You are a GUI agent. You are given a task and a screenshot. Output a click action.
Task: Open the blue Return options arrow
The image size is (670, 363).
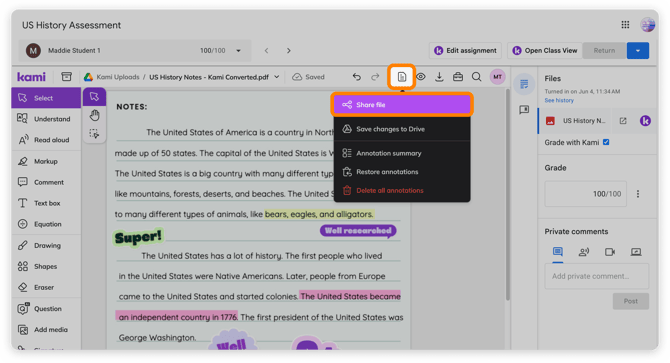coord(638,50)
